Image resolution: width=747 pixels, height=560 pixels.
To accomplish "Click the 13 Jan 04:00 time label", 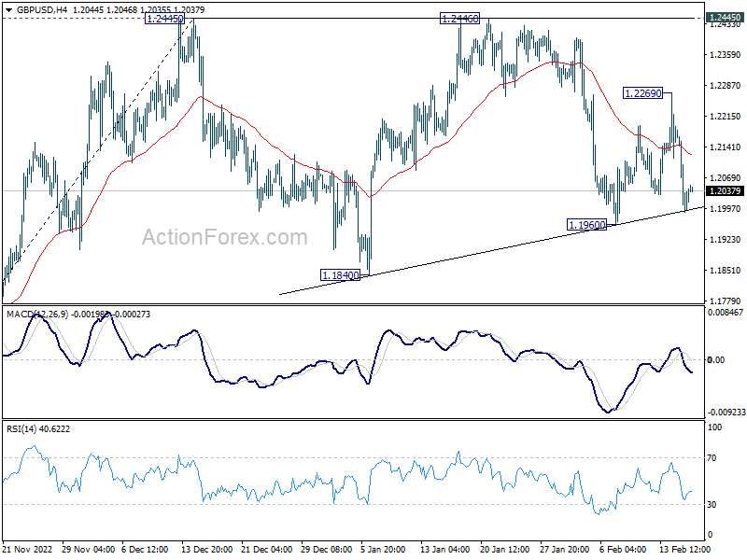I will pos(445,549).
